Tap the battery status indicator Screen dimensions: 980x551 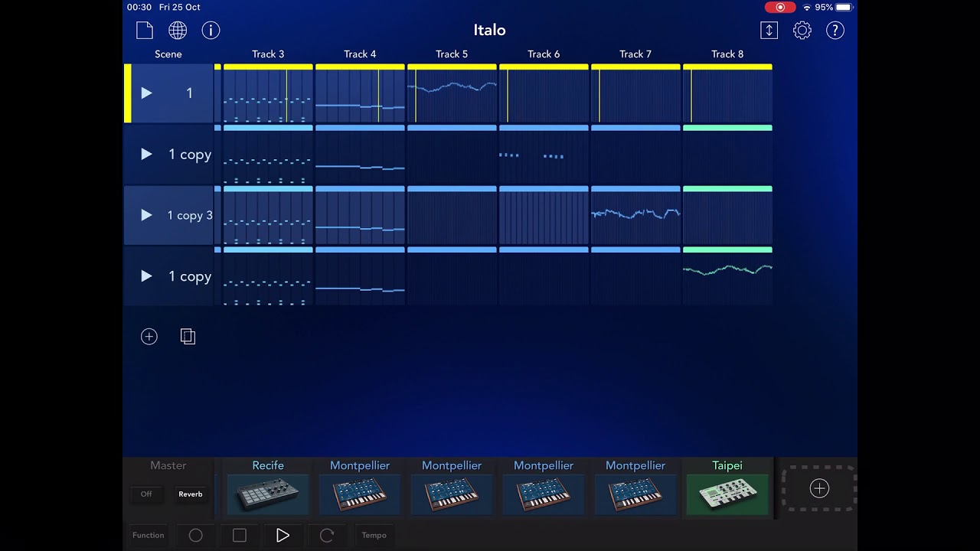click(843, 7)
